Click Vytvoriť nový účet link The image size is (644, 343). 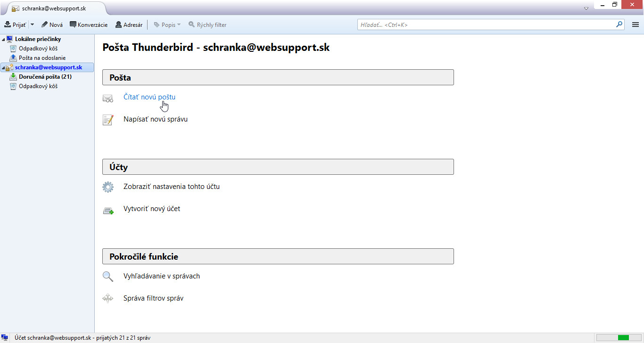tap(152, 209)
